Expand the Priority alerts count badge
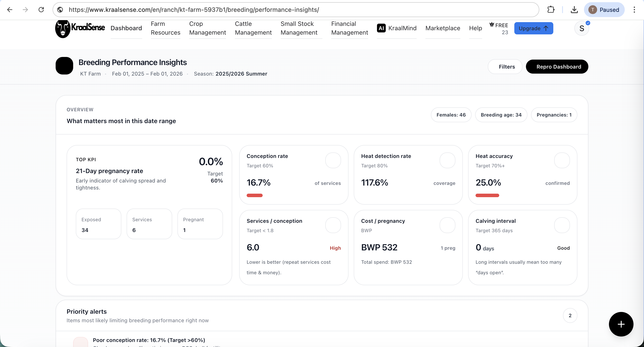The image size is (644, 347). [570, 315]
